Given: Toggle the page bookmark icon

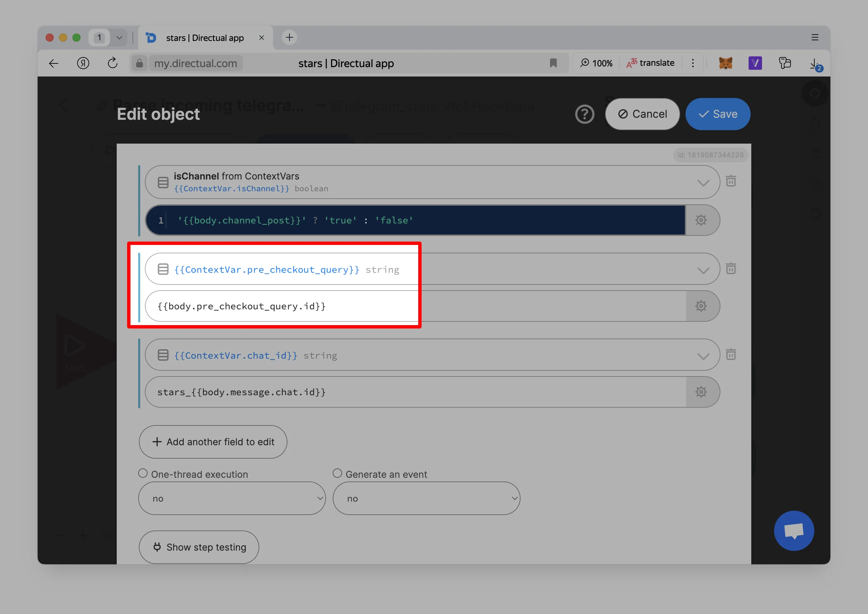Looking at the screenshot, I should click(553, 63).
